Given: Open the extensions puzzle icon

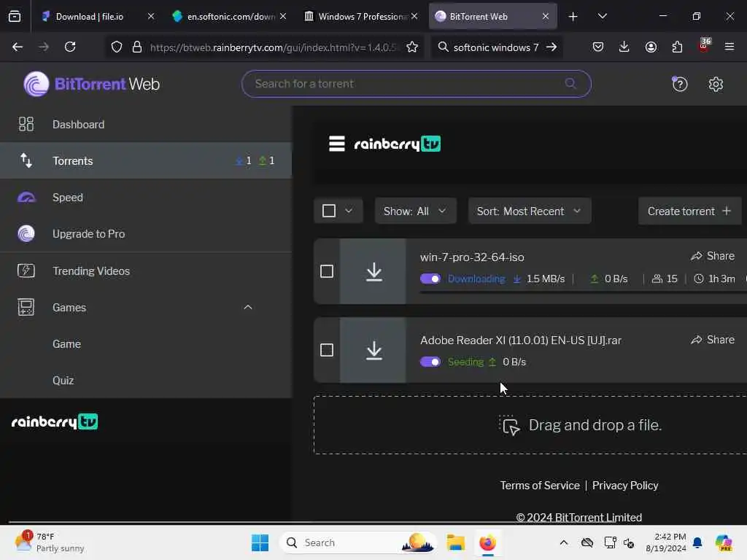Looking at the screenshot, I should tap(677, 47).
